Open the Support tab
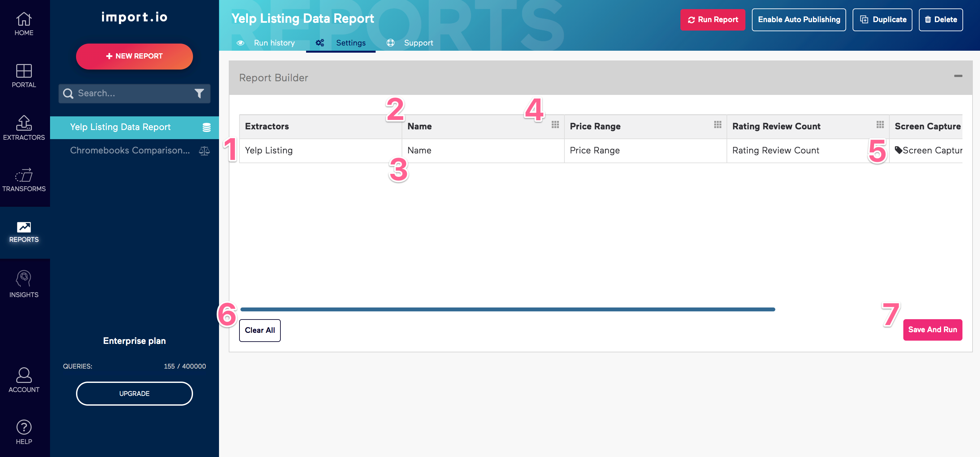The height and width of the screenshot is (457, 980). click(x=419, y=43)
